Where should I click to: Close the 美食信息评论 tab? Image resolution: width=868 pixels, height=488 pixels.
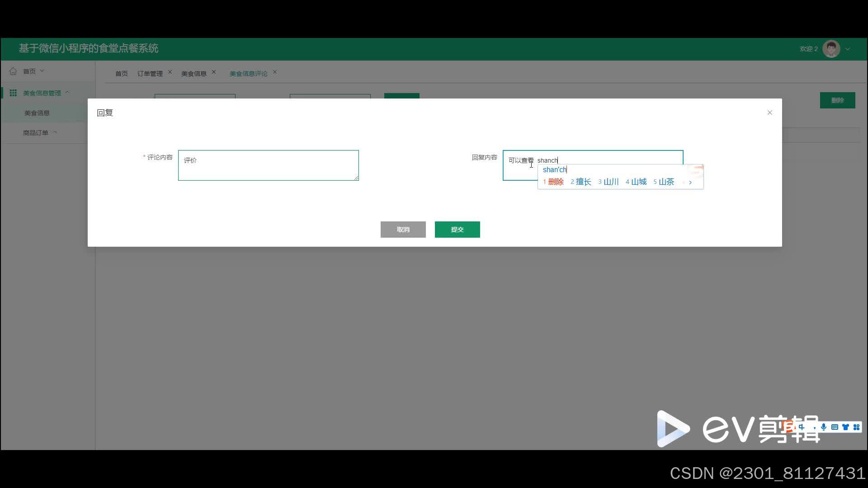(274, 72)
